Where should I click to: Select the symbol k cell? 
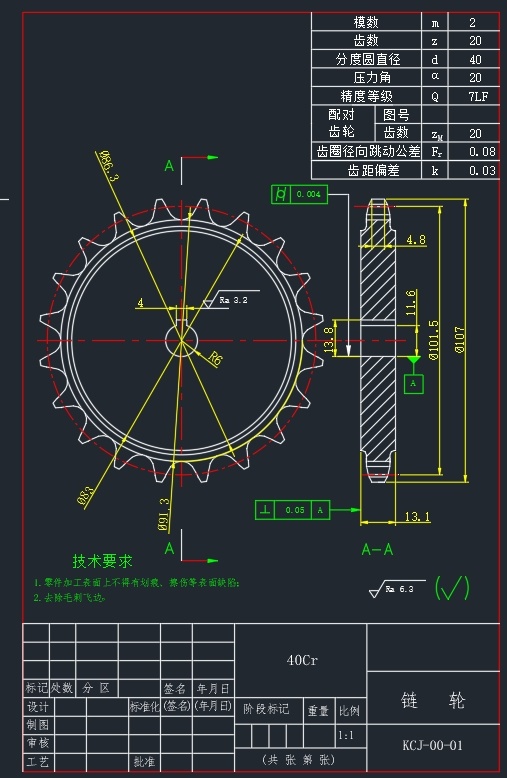coord(435,170)
